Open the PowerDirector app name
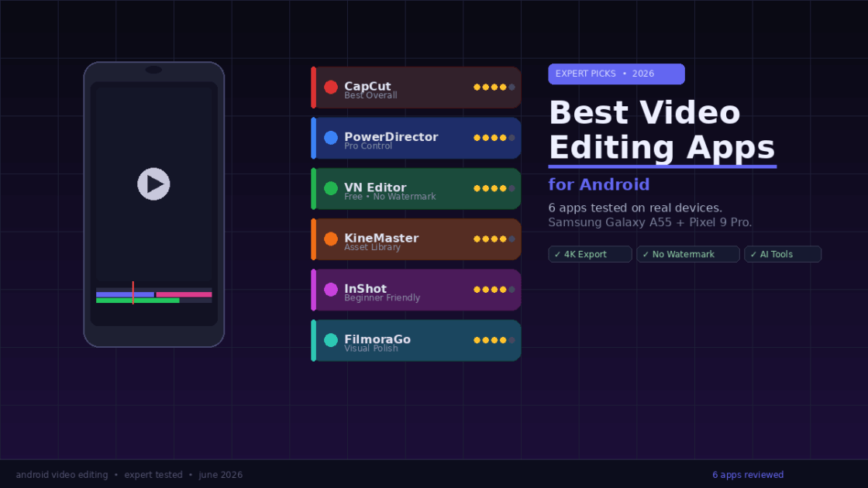This screenshot has width=868, height=488. pos(391,136)
